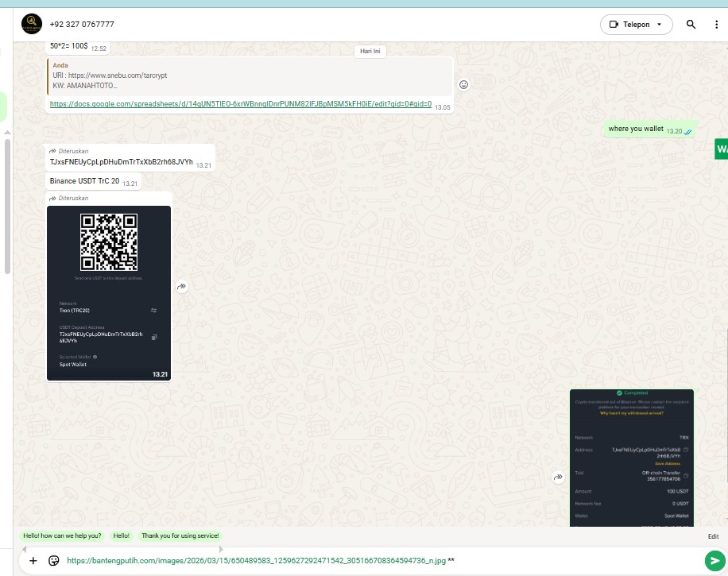
Task: Open the contact's profile picture
Action: tap(32, 24)
